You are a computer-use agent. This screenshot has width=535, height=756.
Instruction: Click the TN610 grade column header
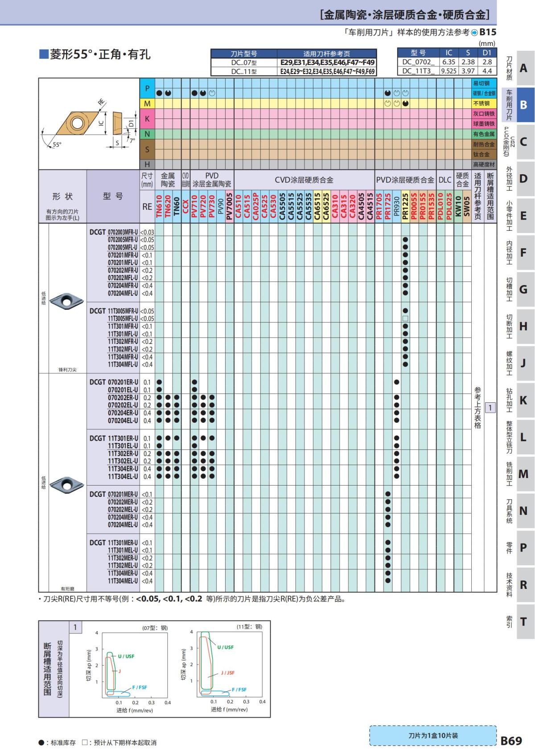pyautogui.click(x=159, y=206)
